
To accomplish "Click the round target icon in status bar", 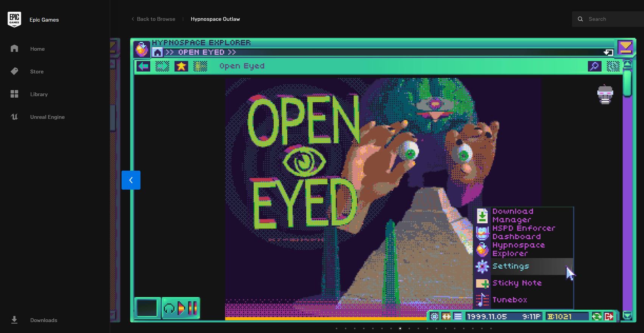I will (x=435, y=316).
